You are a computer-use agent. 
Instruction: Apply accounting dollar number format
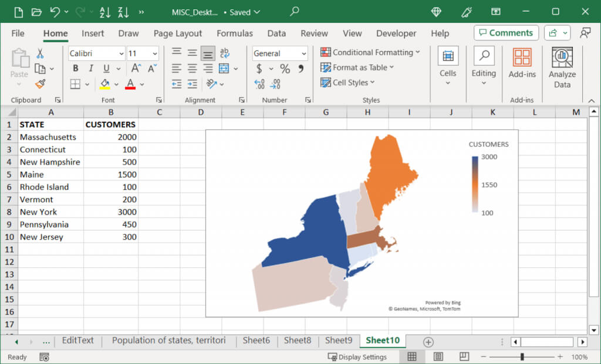(259, 69)
